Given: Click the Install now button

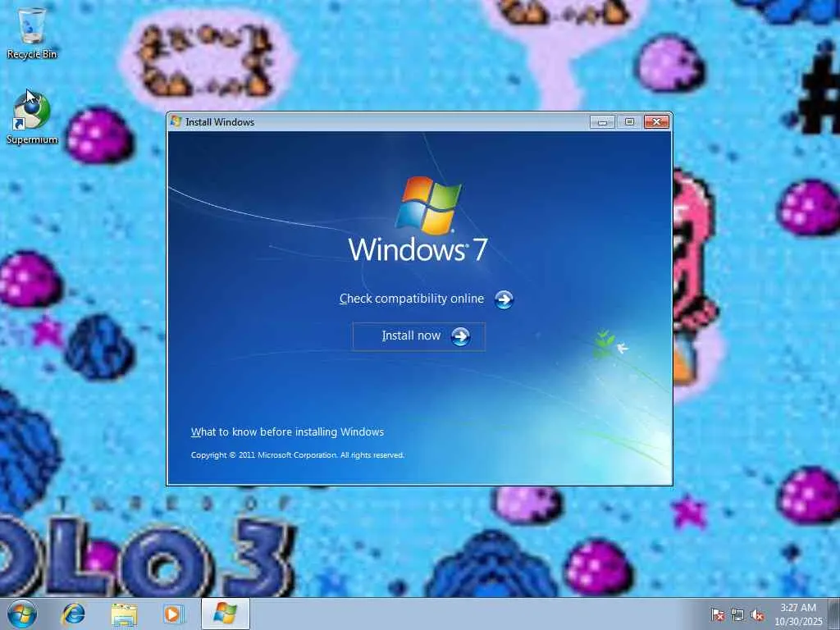Looking at the screenshot, I should pos(419,336).
